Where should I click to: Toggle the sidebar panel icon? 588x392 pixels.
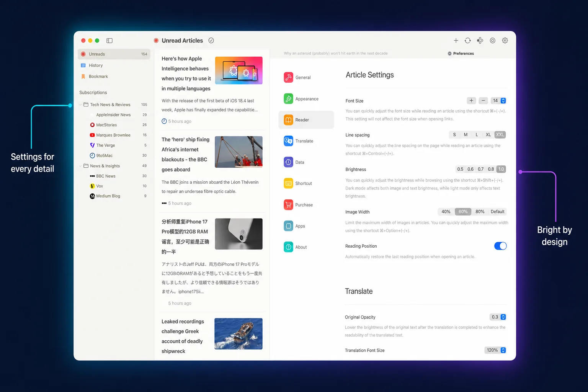[x=109, y=41]
